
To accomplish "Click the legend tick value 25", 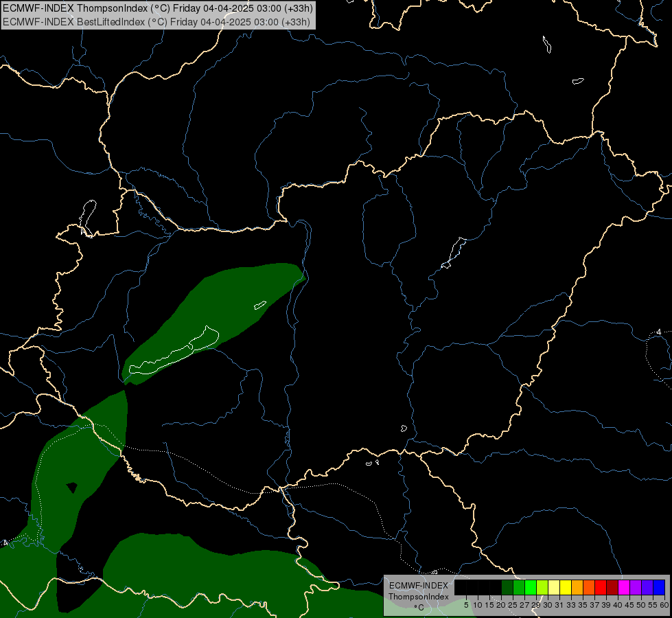I will point(513,605).
